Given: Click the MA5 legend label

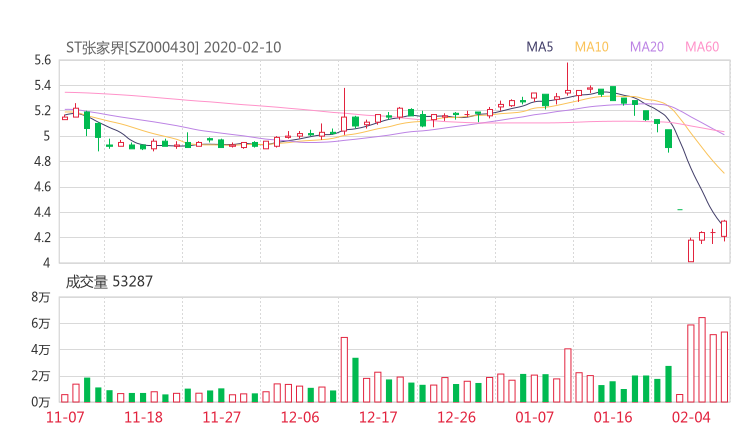Looking at the screenshot, I should point(539,47).
